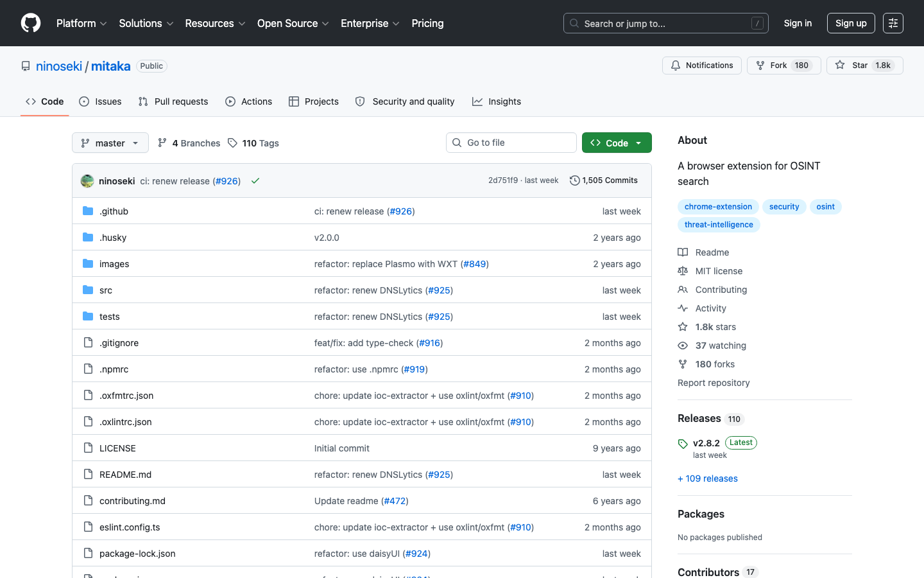
Task: Click the Search or jump to field
Action: pos(666,23)
